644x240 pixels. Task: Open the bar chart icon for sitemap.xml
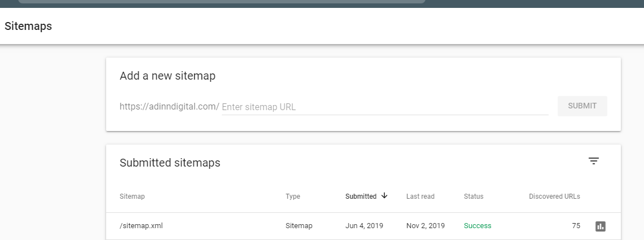[x=600, y=226]
